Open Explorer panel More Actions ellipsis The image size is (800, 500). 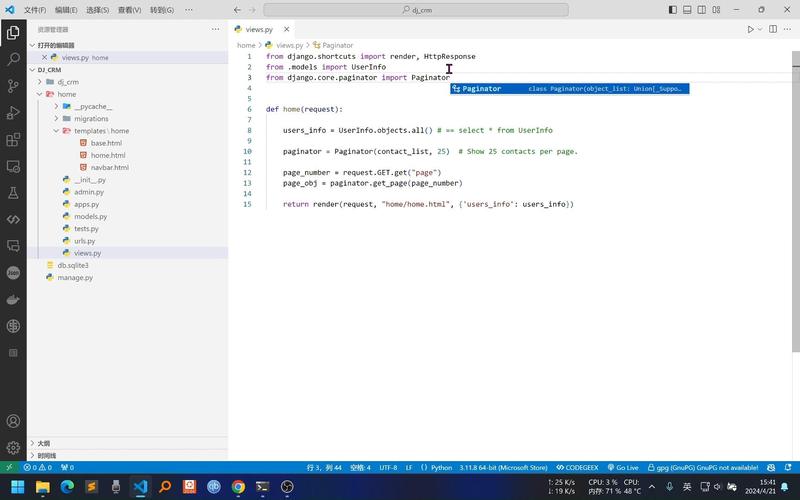(215, 30)
